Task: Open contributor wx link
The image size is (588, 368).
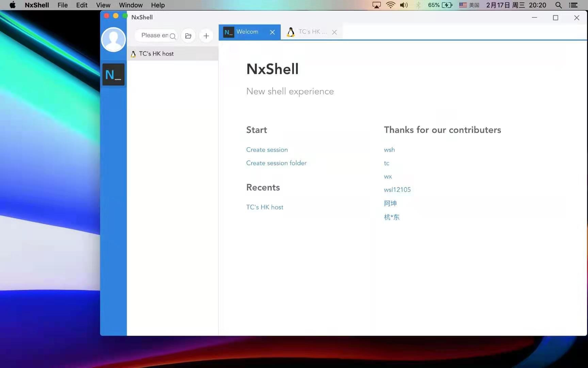Action: 388,177
